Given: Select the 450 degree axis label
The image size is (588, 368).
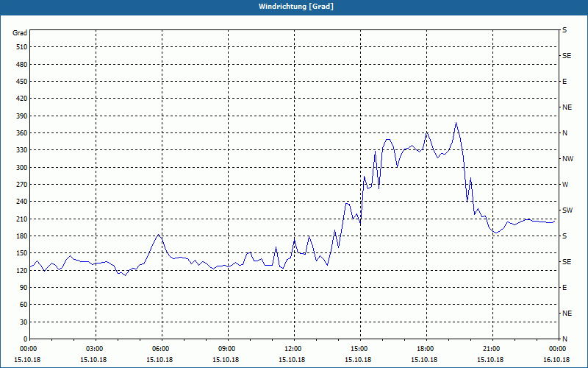Looking at the screenshot, I should [22, 82].
